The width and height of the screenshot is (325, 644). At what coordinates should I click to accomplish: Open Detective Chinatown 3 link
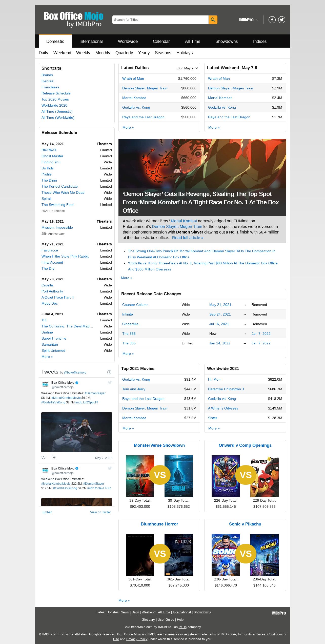click(226, 389)
